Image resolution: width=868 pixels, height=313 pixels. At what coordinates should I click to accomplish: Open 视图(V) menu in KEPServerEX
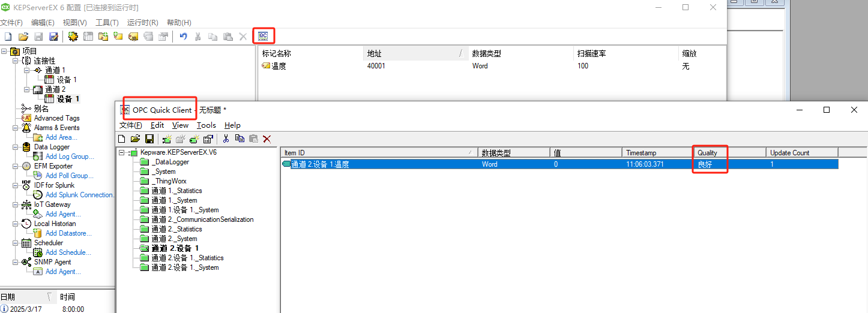coord(75,23)
